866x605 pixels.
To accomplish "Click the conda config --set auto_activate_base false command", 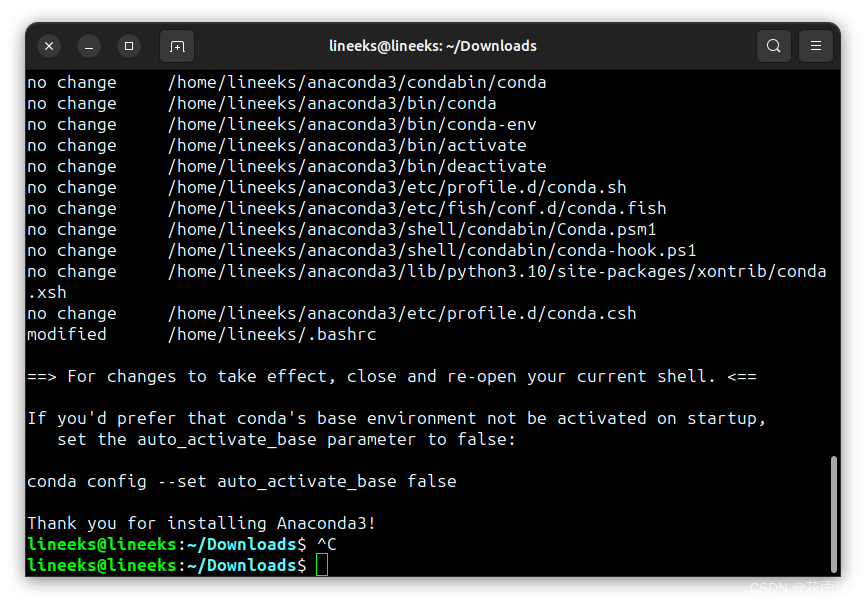I will tap(241, 481).
